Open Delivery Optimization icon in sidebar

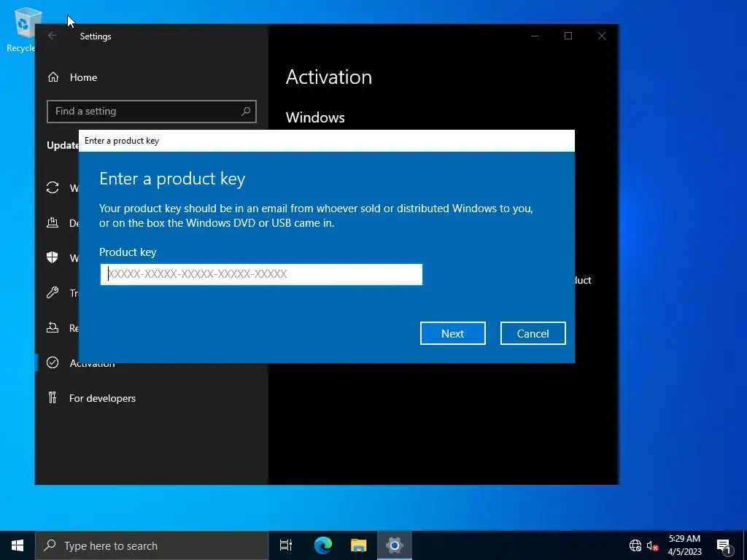[53, 223]
